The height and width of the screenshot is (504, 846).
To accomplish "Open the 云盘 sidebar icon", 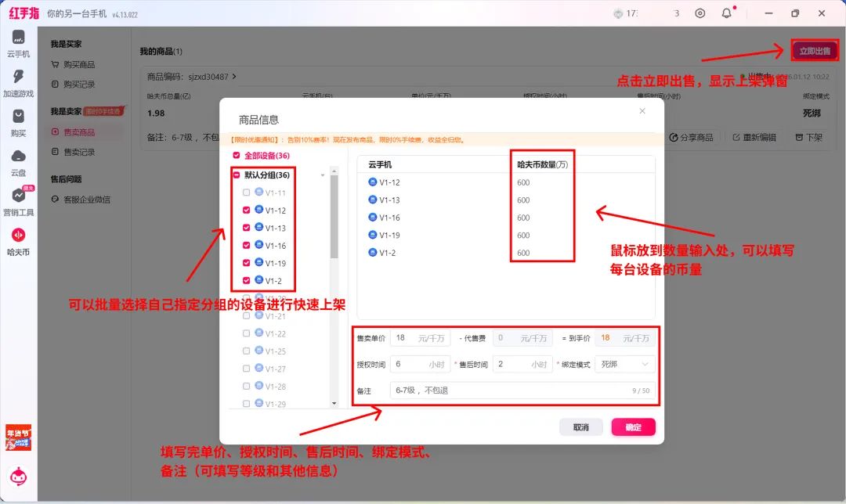I will (18, 163).
